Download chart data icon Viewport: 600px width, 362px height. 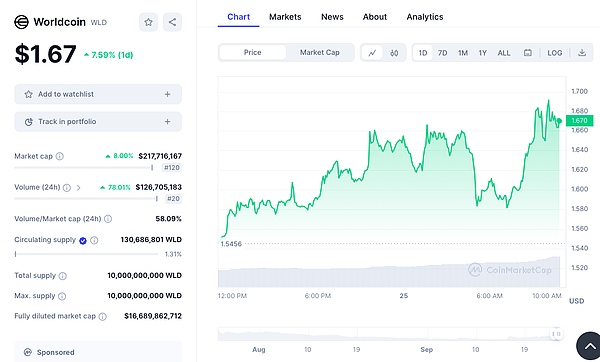point(582,53)
